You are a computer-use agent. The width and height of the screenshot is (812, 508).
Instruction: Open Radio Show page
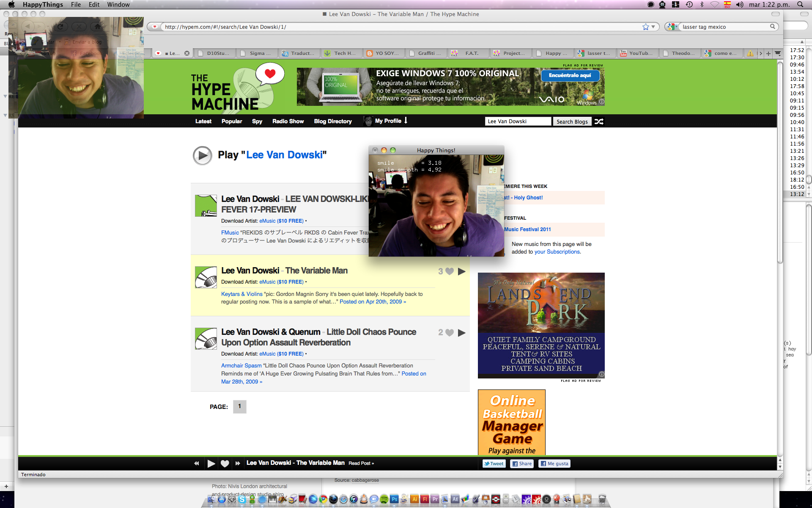tap(288, 121)
